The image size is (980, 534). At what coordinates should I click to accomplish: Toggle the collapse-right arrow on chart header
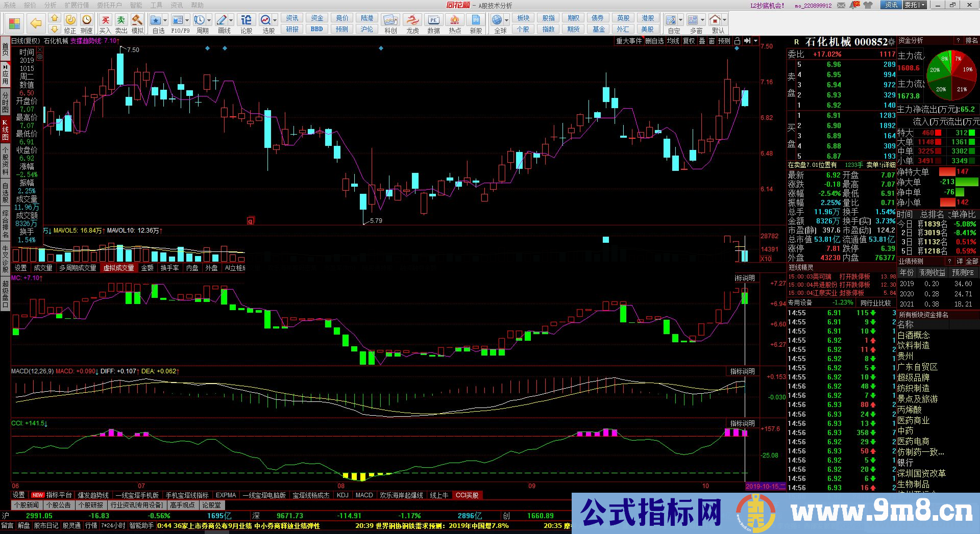tap(747, 41)
